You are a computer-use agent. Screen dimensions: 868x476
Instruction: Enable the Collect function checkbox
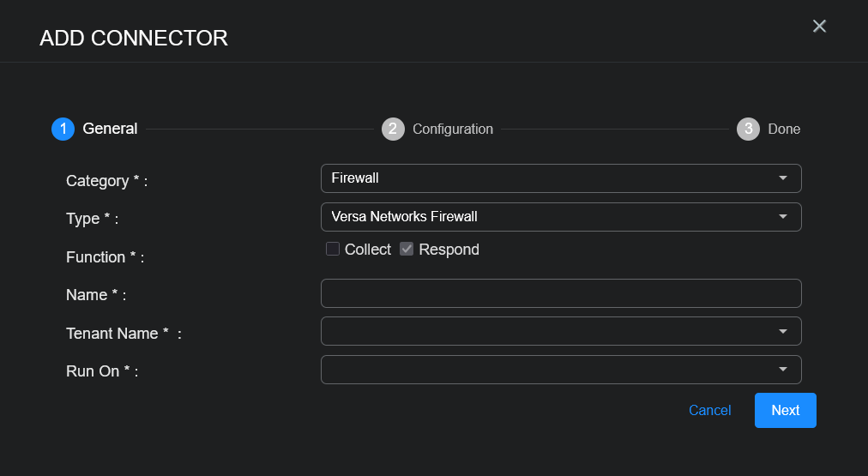click(x=333, y=250)
